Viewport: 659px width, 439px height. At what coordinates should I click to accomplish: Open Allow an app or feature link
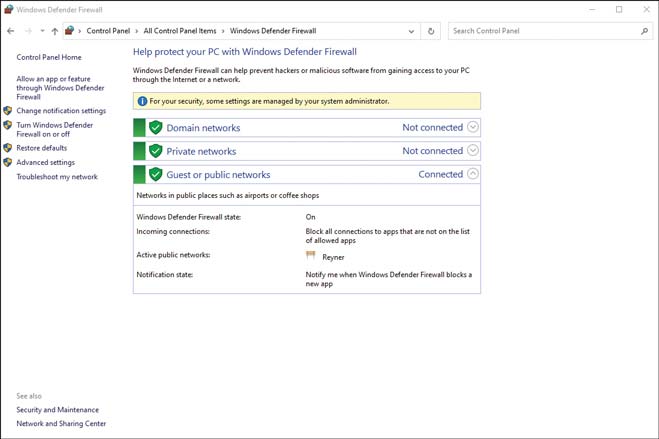point(60,88)
